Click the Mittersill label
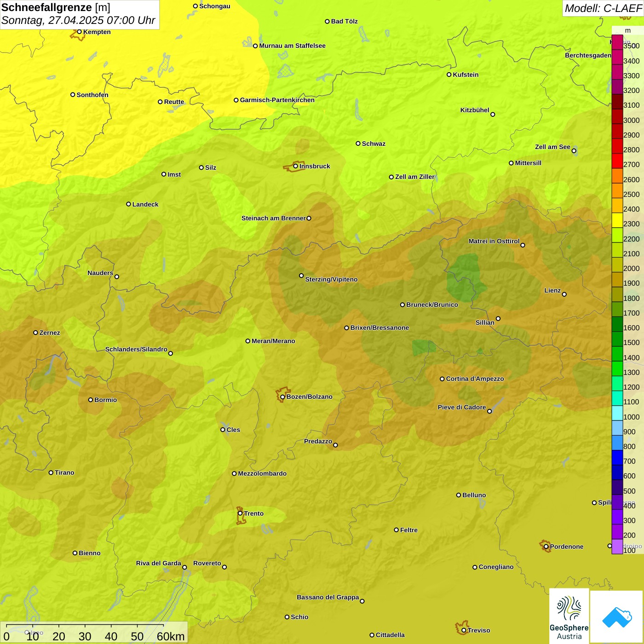This screenshot has width=644, height=644. point(528,163)
